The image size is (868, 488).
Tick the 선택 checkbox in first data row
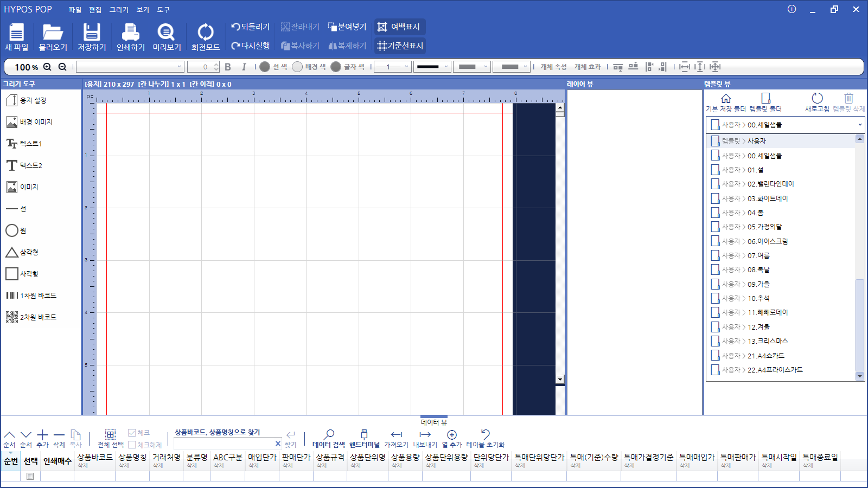coord(30,476)
